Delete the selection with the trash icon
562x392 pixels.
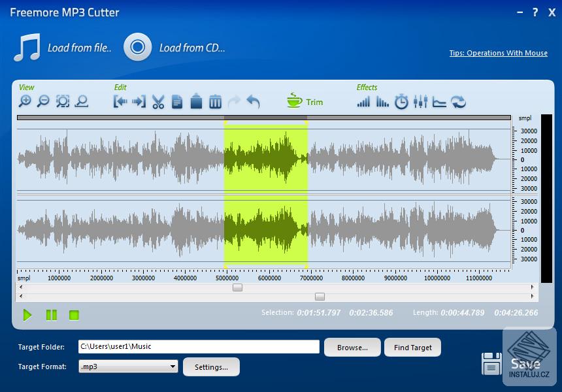click(215, 102)
